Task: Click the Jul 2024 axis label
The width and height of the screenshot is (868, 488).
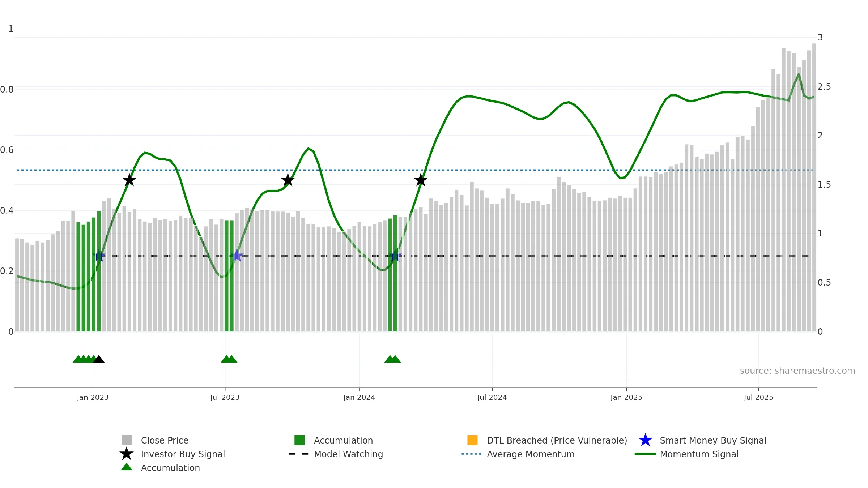Action: (492, 398)
